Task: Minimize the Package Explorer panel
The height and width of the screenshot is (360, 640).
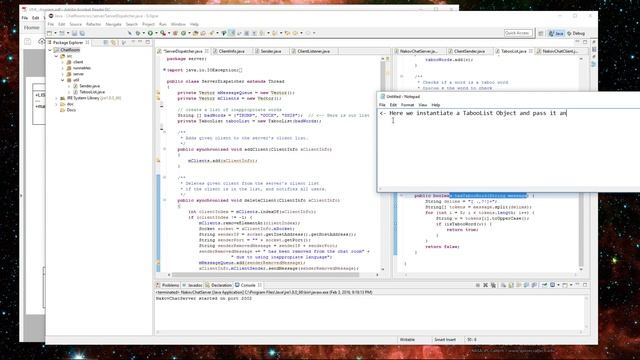Action: point(140,42)
